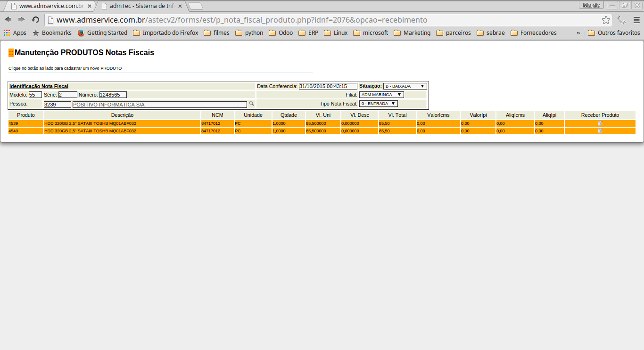The image size is (644, 350).
Task: Expand the Filial dropdown ADM MARINGA
Action: click(381, 95)
